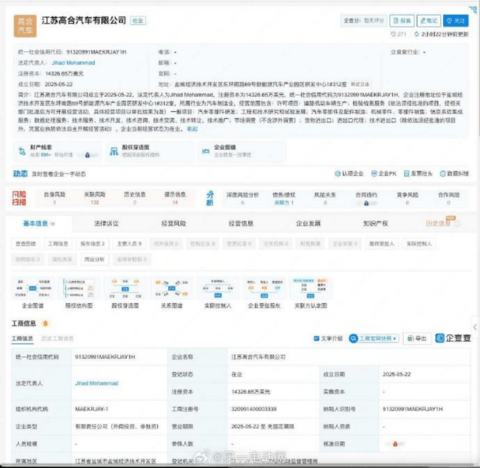Click the 发票抬头 invoice icon
The height and width of the screenshot is (468, 480).
406,174
